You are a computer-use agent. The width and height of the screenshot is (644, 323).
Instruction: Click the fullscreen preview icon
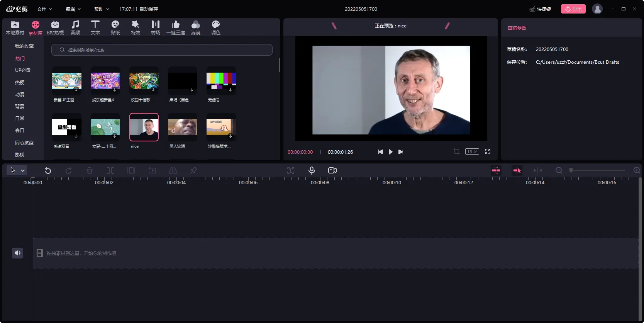coord(488,152)
